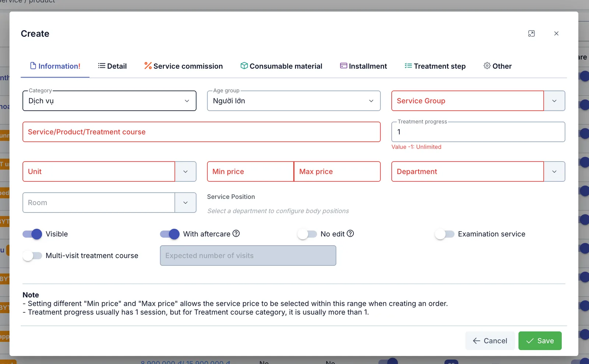The height and width of the screenshot is (364, 589).
Task: Turn on Examination service switch
Action: [x=445, y=234]
